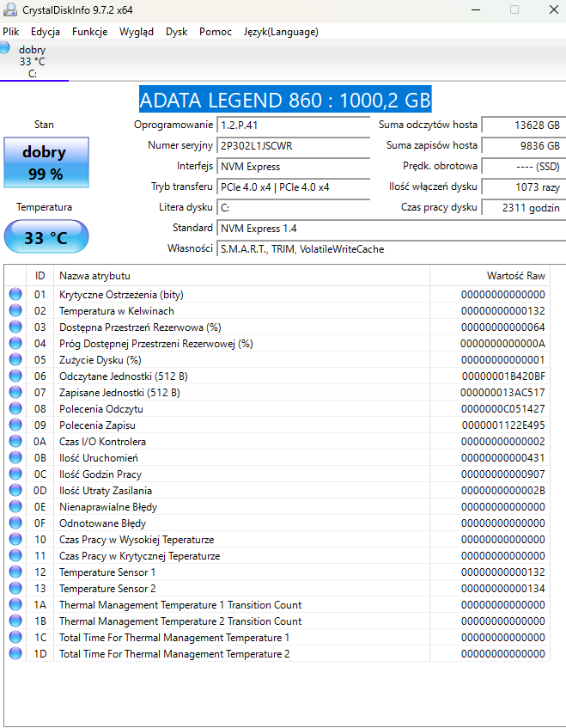Click status orb for Krytyczne Ostrzeżenia row
Screen dimensions: 566x728
tap(15, 294)
